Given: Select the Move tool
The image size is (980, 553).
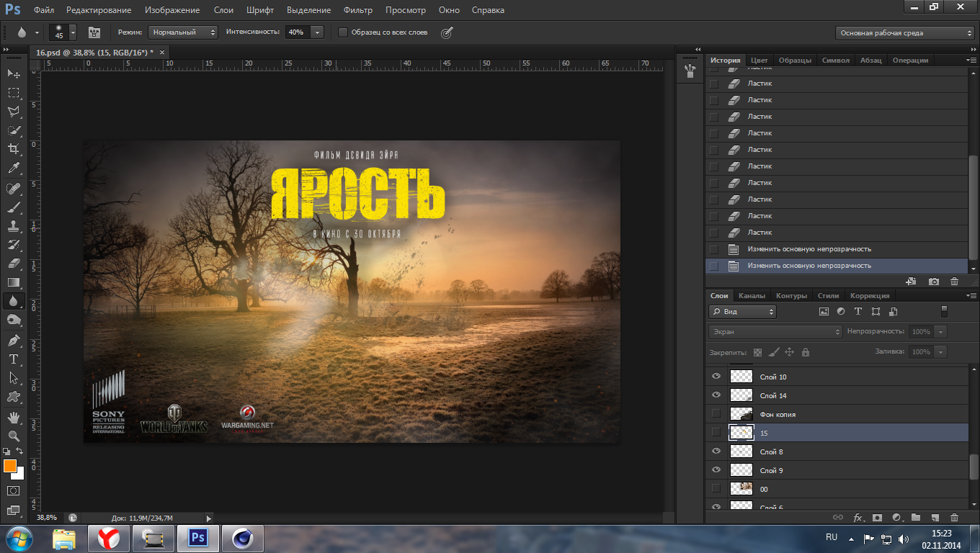Looking at the screenshot, I should tap(14, 74).
